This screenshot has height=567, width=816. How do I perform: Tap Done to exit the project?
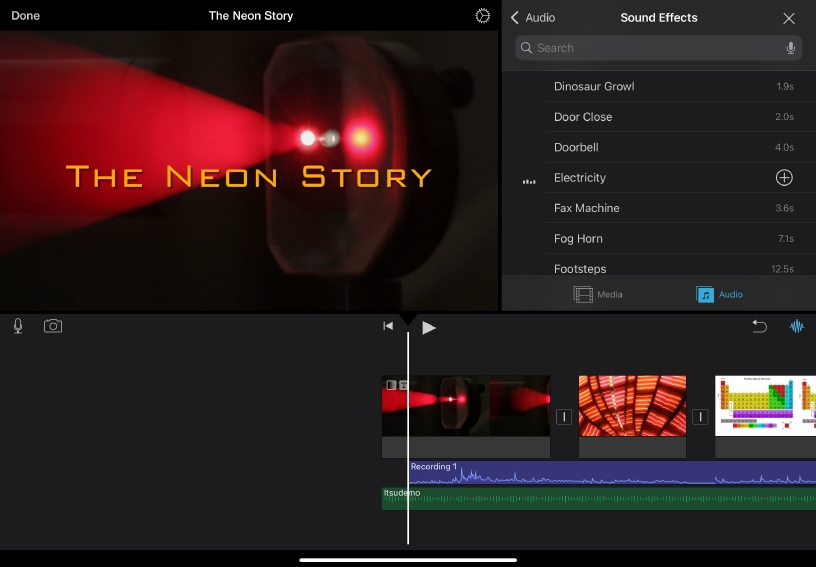coord(26,16)
